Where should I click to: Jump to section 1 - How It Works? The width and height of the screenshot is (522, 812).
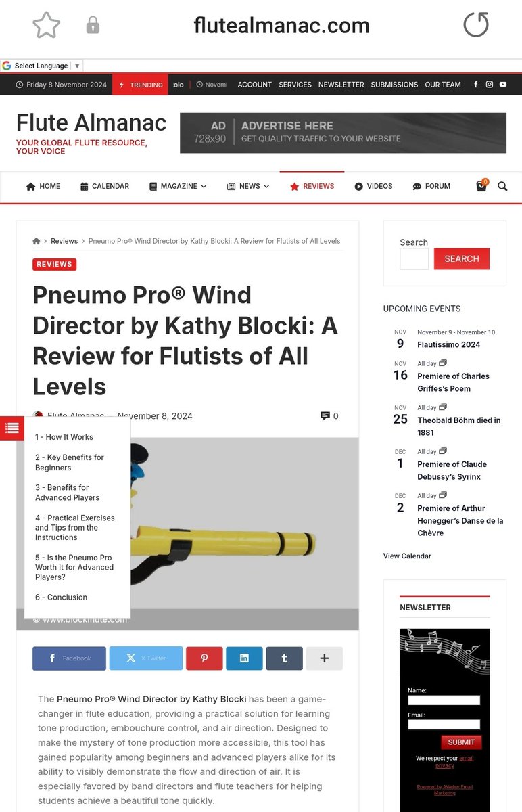coord(64,437)
